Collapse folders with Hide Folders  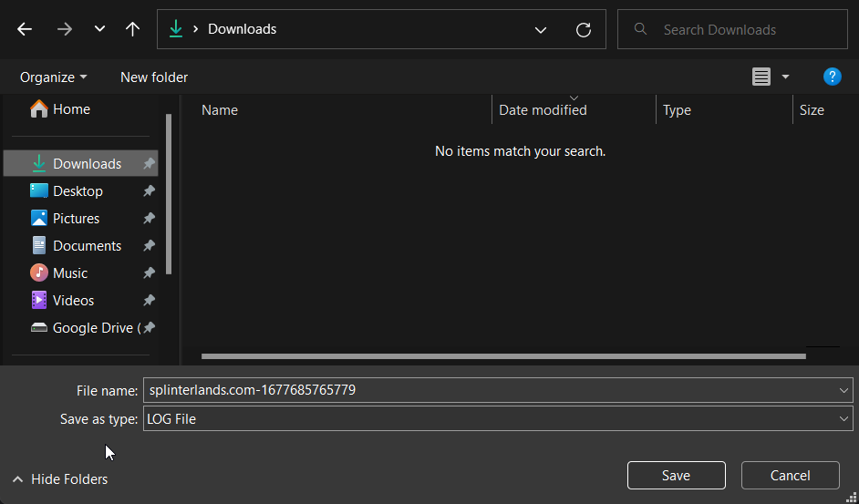pos(60,479)
